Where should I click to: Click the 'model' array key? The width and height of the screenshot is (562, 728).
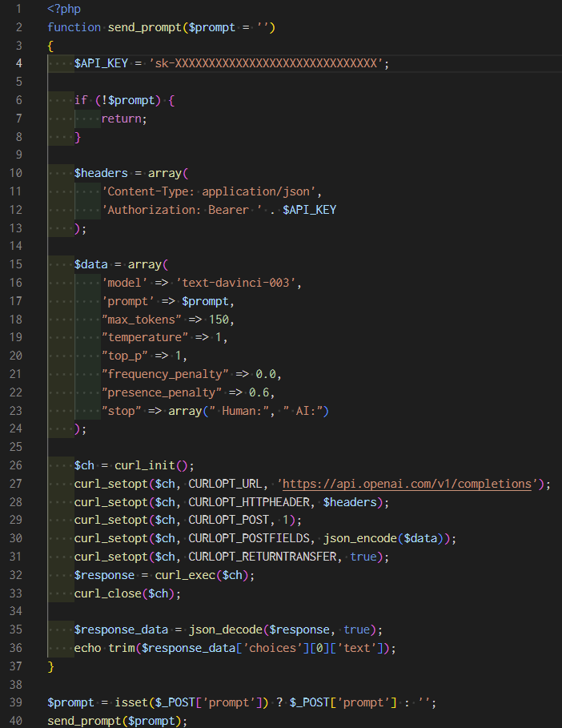click(x=124, y=283)
